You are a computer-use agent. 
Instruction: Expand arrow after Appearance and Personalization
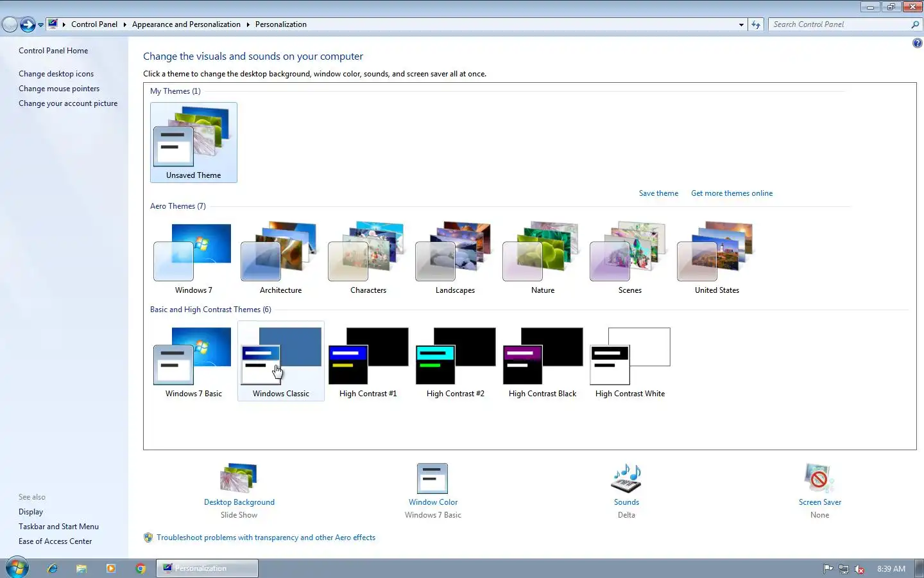click(x=248, y=24)
